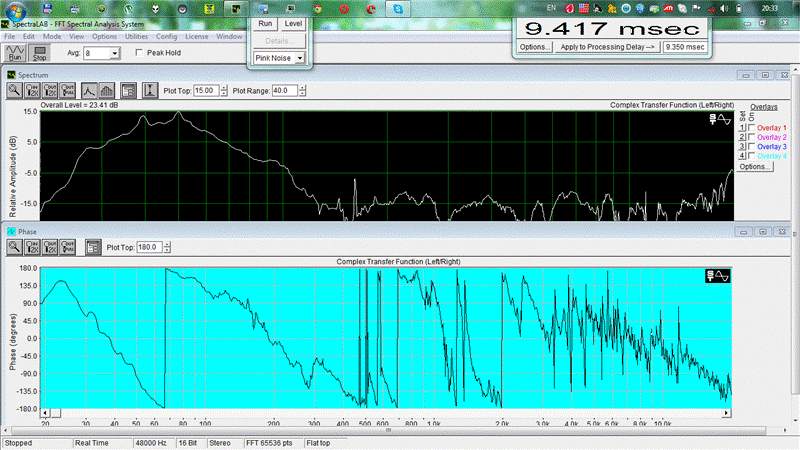
Task: Enable Overlay 1 checkbox
Action: coord(751,128)
